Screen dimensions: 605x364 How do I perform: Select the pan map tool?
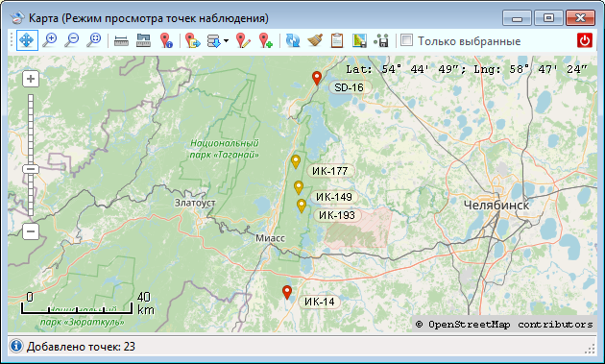pos(27,40)
